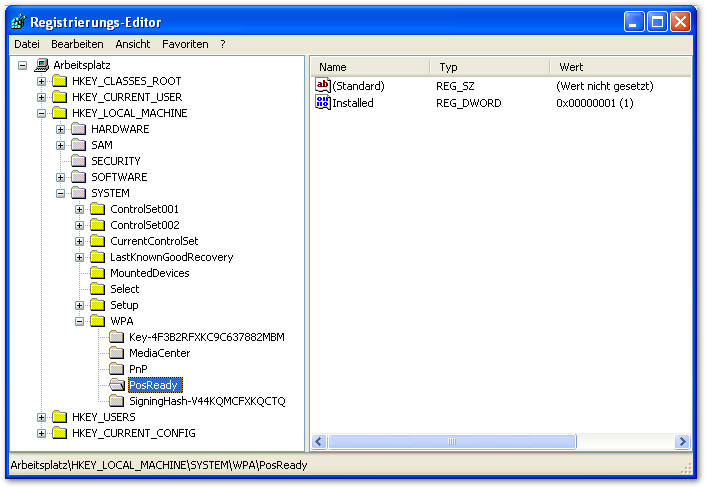Expand the HKEY_USERS hive

click(x=42, y=417)
